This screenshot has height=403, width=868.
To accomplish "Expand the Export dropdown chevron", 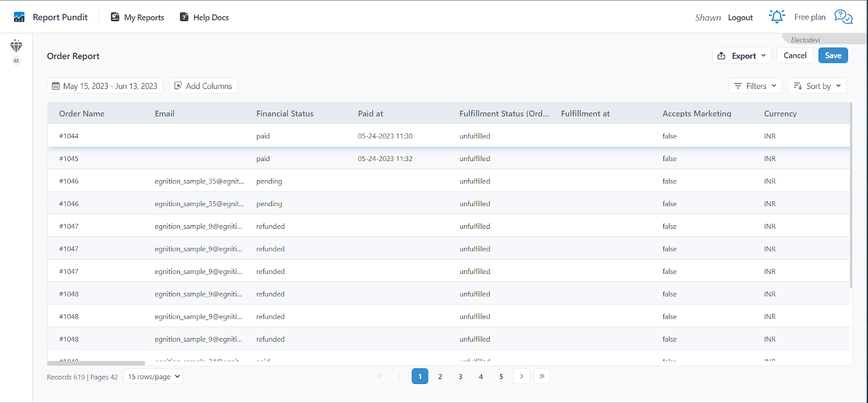I will (x=763, y=55).
